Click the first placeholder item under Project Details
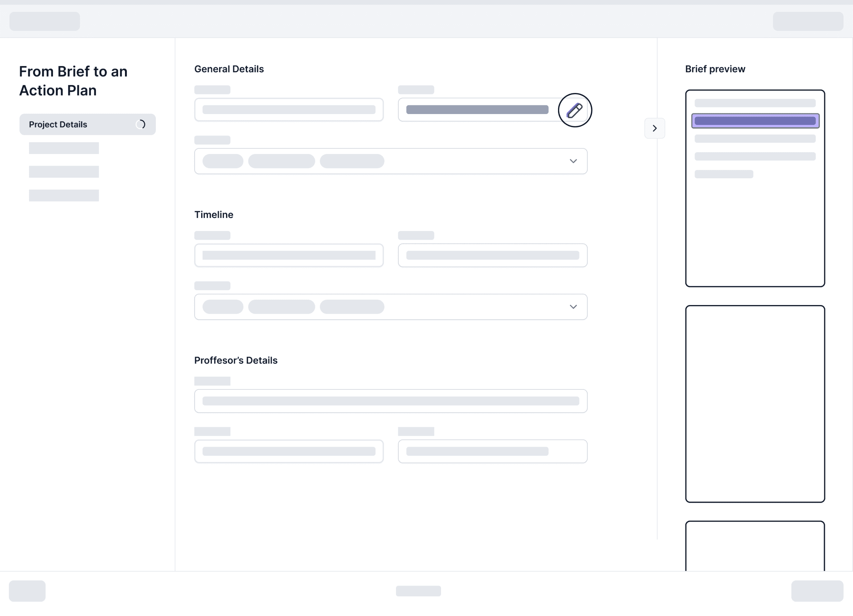 (x=64, y=148)
